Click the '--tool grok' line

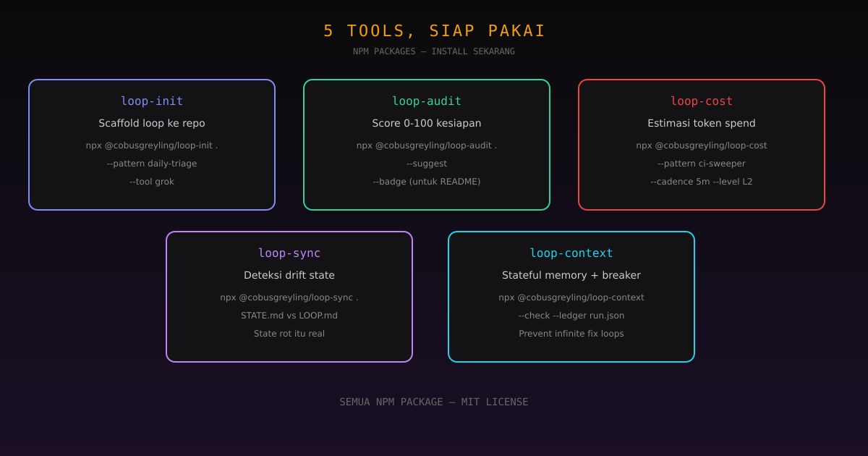[x=152, y=182]
